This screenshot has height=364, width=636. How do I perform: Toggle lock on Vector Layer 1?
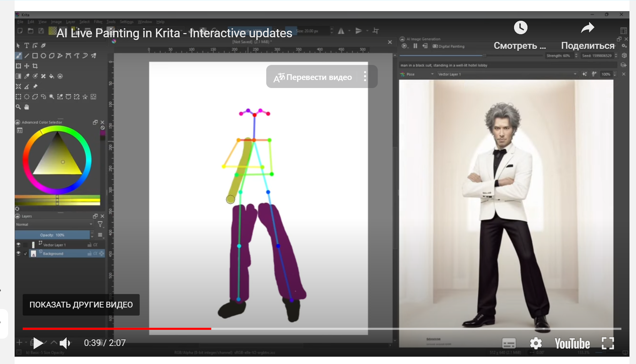pos(89,245)
